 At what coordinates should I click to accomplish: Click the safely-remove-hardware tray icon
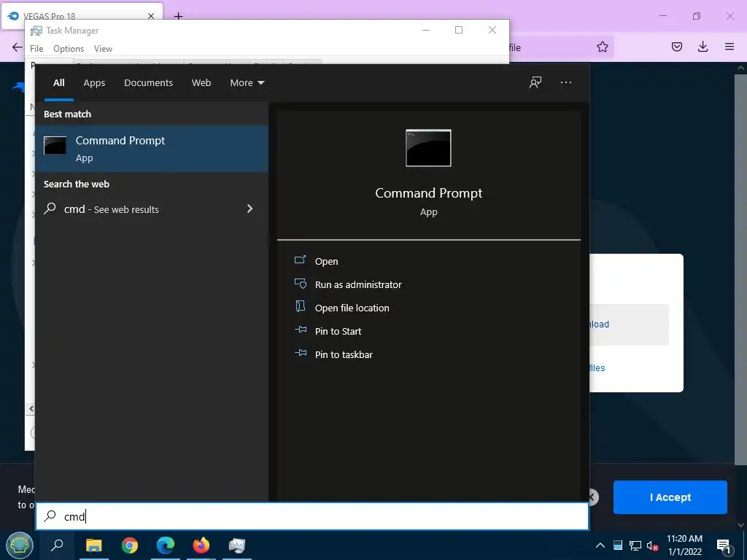[x=618, y=545]
